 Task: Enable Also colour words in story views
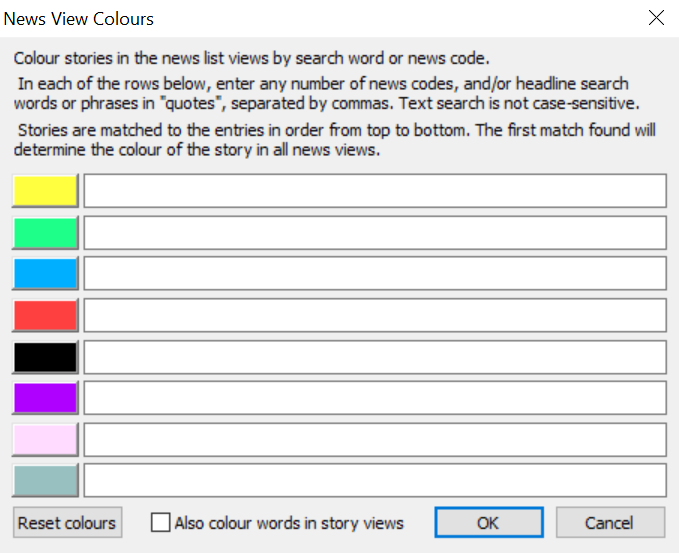(x=161, y=523)
